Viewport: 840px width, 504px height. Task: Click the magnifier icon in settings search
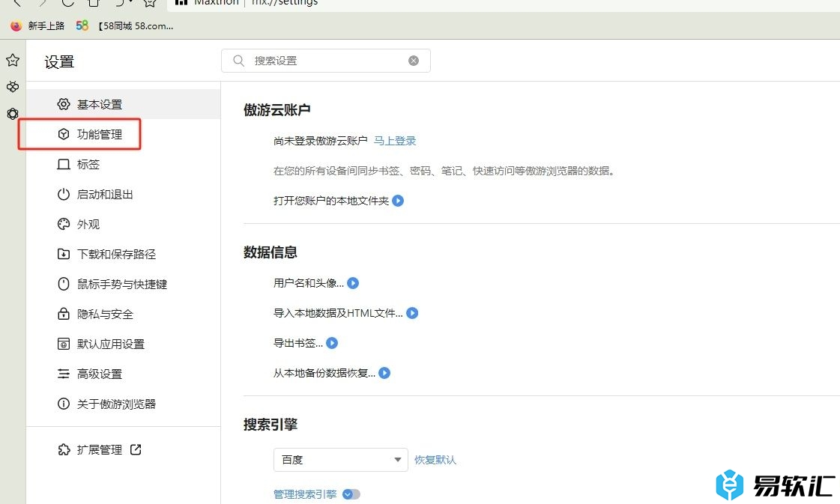(x=239, y=61)
